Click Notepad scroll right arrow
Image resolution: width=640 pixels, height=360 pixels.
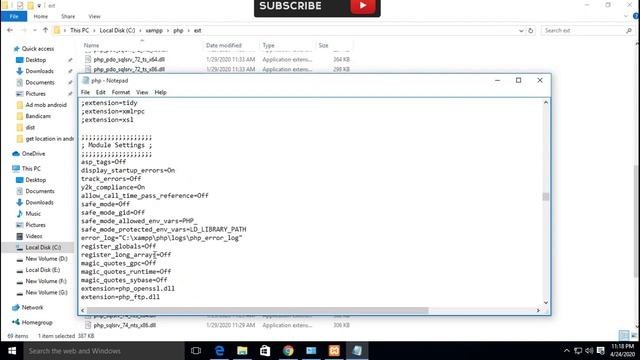click(x=538, y=311)
